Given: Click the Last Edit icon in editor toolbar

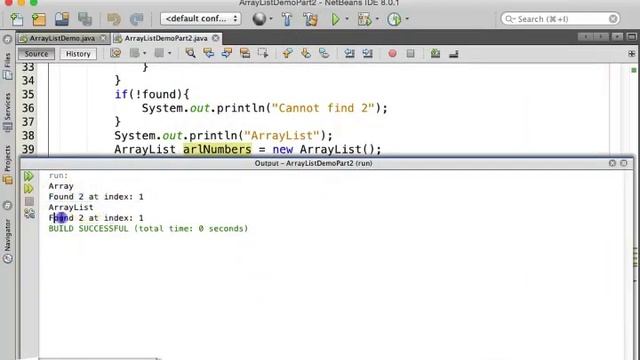Looking at the screenshot, I should coord(116,53).
